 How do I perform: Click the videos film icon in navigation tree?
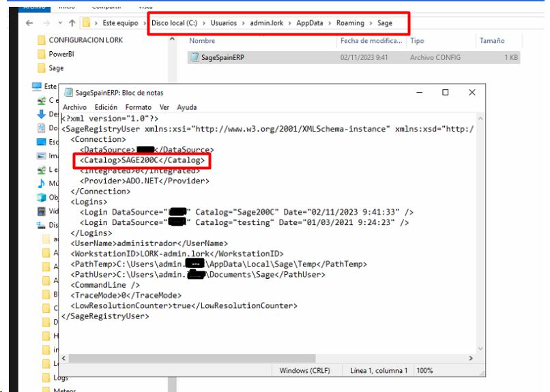tap(42, 211)
